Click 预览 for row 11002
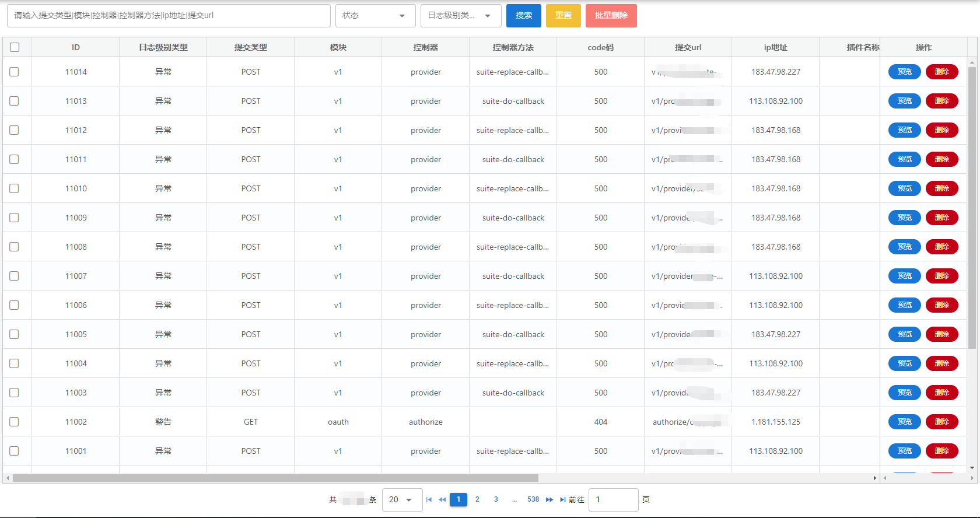 tap(905, 422)
